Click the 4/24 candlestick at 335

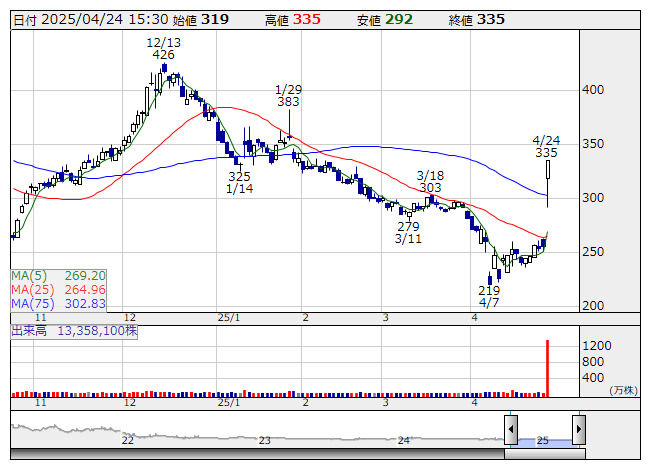pos(548,184)
